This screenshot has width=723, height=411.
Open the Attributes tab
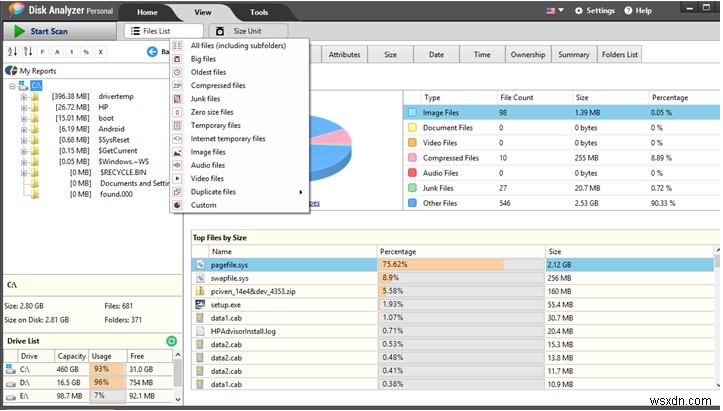pyautogui.click(x=344, y=54)
